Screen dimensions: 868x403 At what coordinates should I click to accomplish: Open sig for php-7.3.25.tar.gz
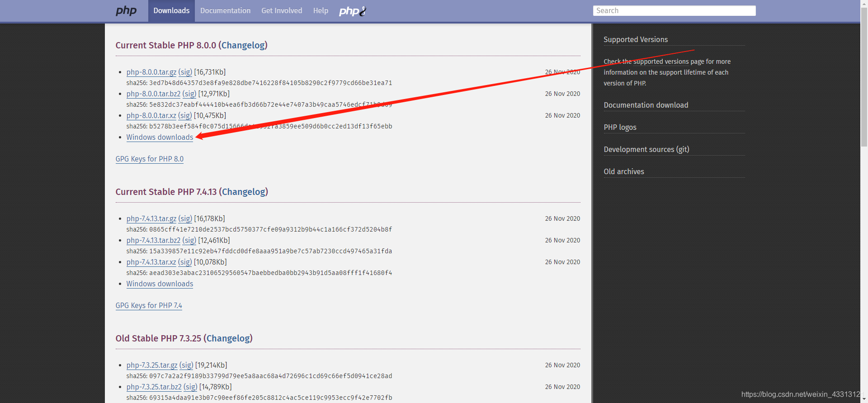(186, 365)
